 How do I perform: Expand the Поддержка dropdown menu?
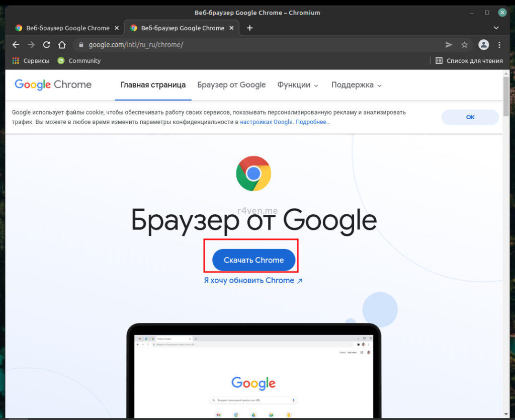(356, 85)
